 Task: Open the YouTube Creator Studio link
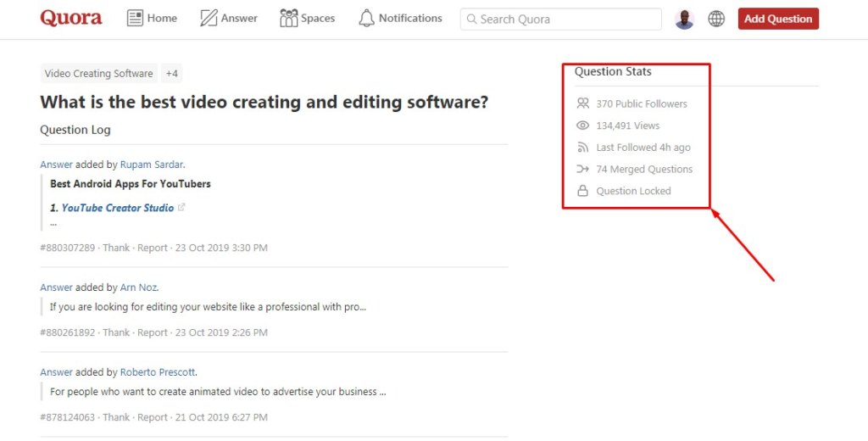117,208
